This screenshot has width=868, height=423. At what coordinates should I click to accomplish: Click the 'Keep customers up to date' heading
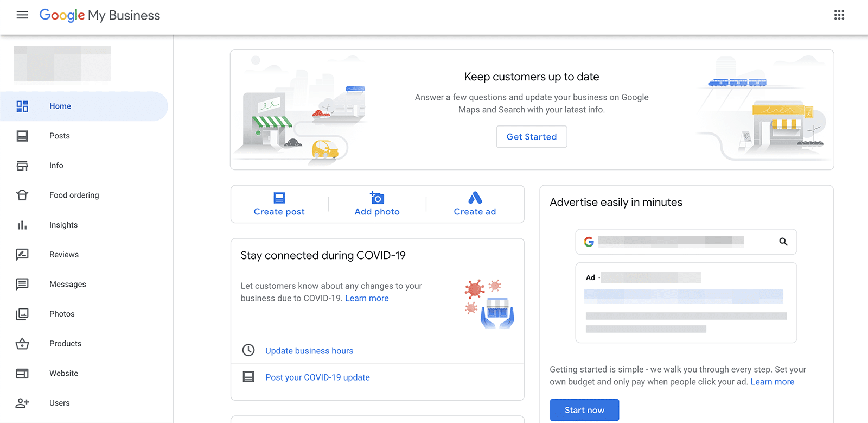pyautogui.click(x=532, y=77)
